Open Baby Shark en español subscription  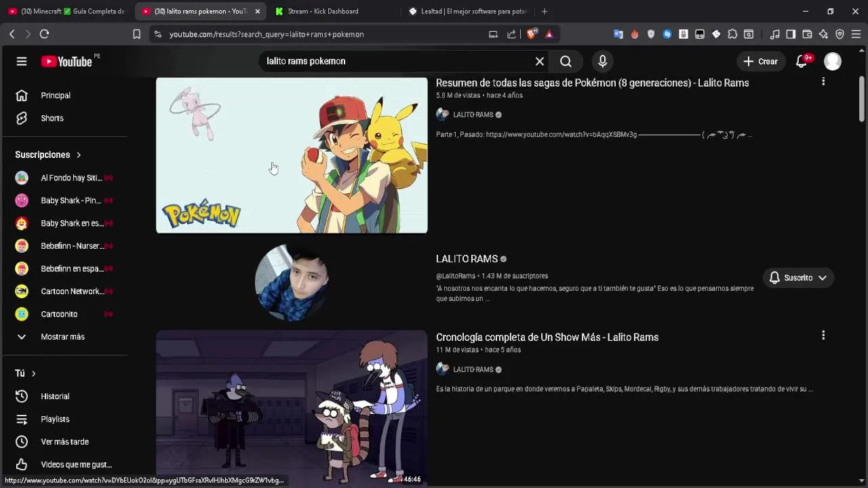64,223
